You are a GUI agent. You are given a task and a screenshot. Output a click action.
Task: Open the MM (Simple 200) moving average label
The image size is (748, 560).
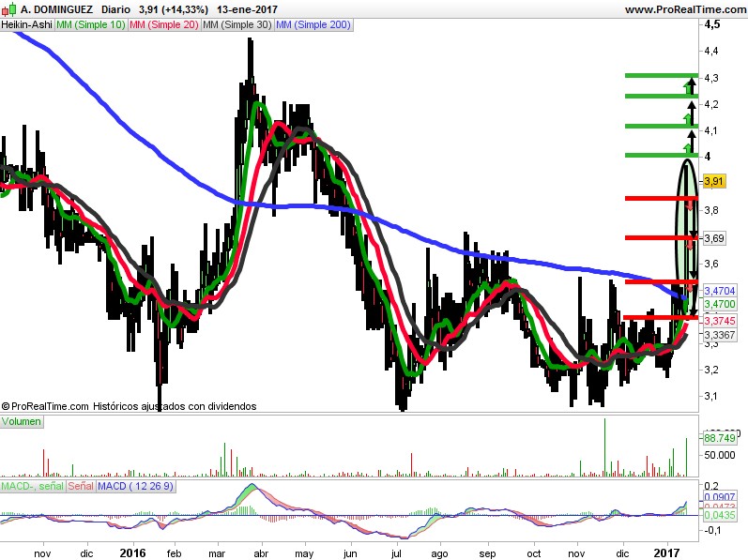point(313,24)
